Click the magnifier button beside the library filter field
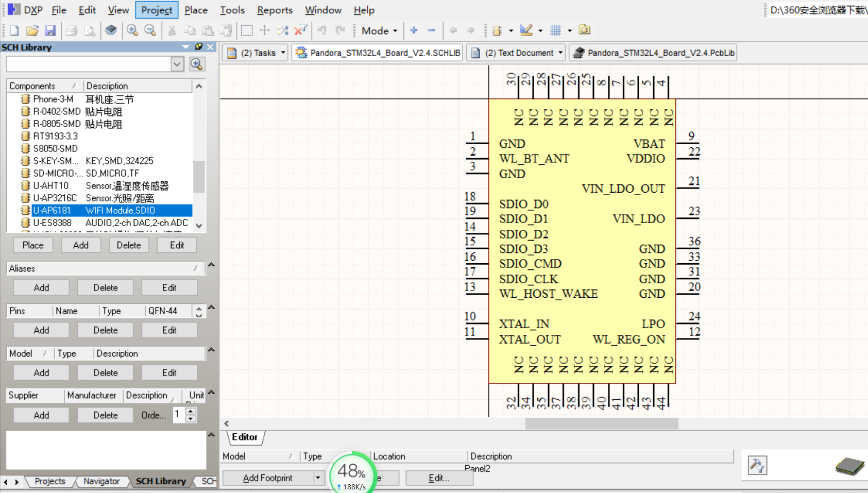Image resolution: width=868 pixels, height=493 pixels. (x=197, y=64)
